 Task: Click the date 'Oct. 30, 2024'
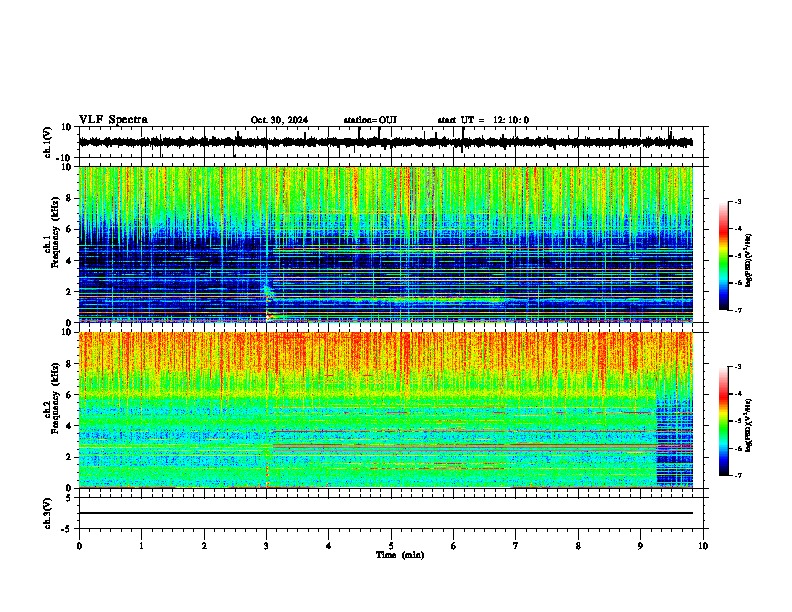pos(279,120)
